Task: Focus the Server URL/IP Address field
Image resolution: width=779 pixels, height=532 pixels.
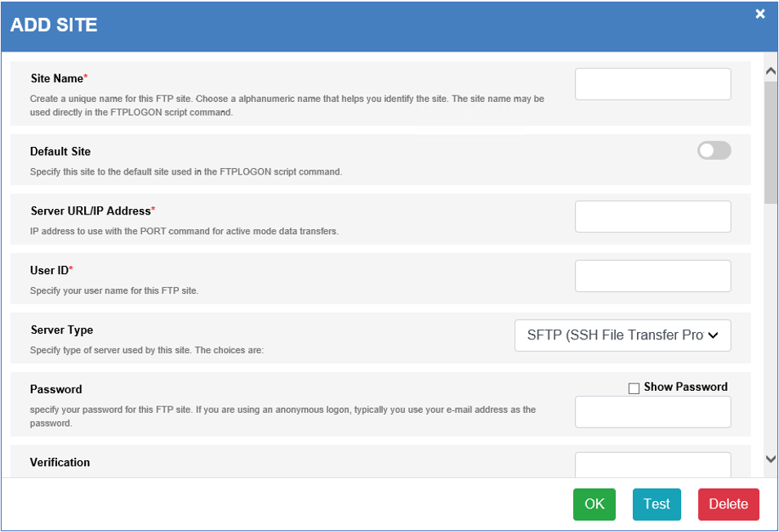Action: tap(652, 216)
